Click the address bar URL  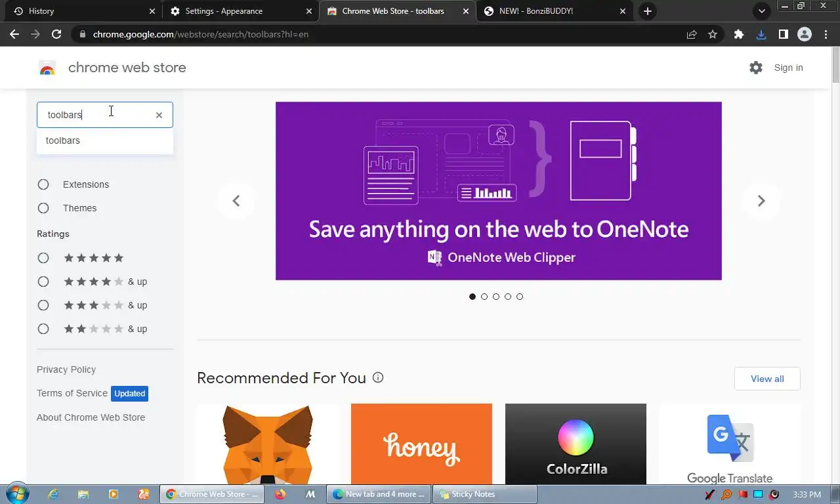pos(201,34)
